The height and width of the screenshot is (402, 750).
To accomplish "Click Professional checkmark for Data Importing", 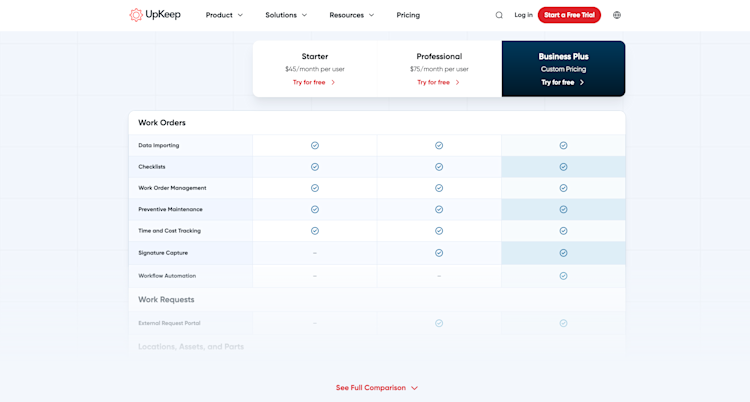I will [439, 145].
